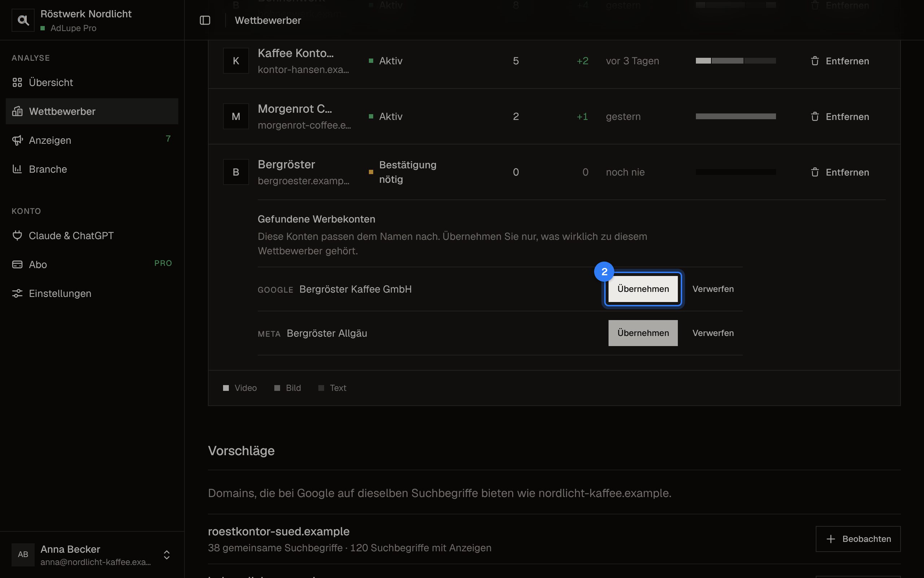The image size is (924, 578).
Task: Remove Kaffee Kontor competitor
Action: (x=840, y=61)
